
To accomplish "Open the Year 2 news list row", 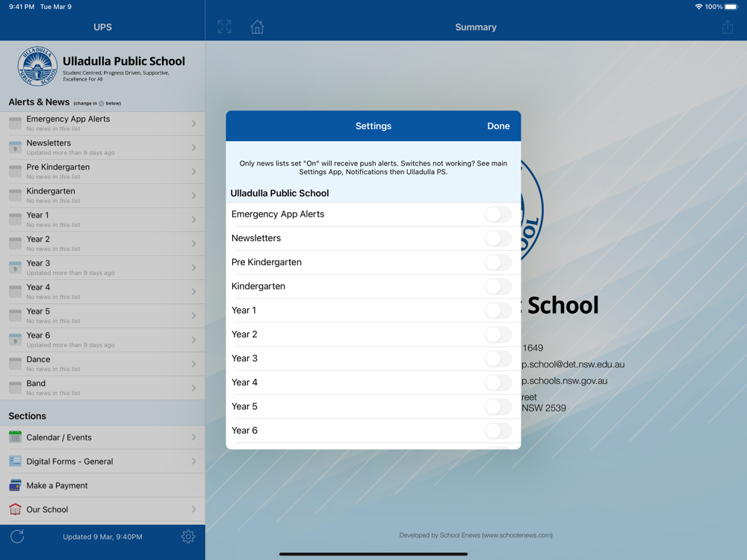I will click(102, 243).
